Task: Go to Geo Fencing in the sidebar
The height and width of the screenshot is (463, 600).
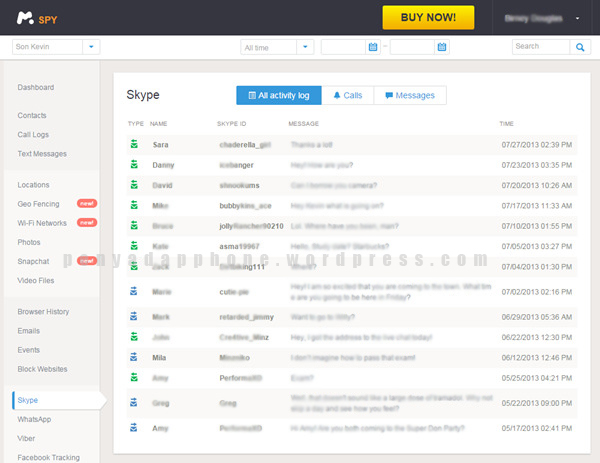Action: coord(38,204)
